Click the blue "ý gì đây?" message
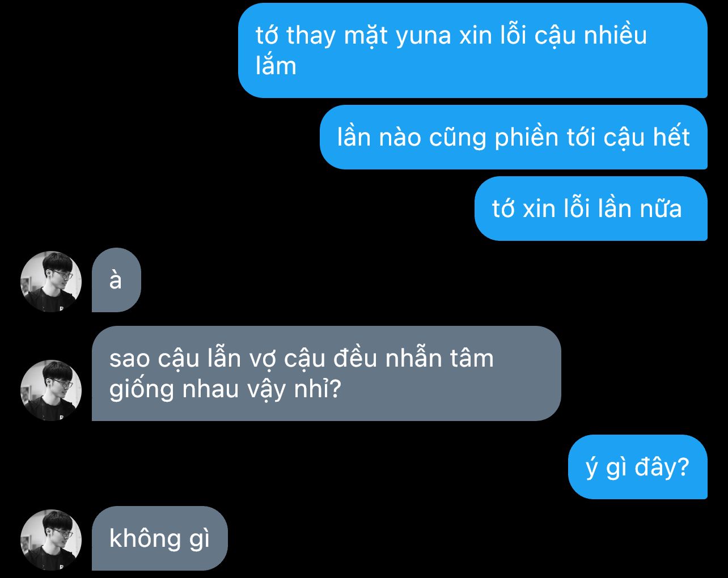Viewport: 728px width, 578px height. pyautogui.click(x=638, y=467)
